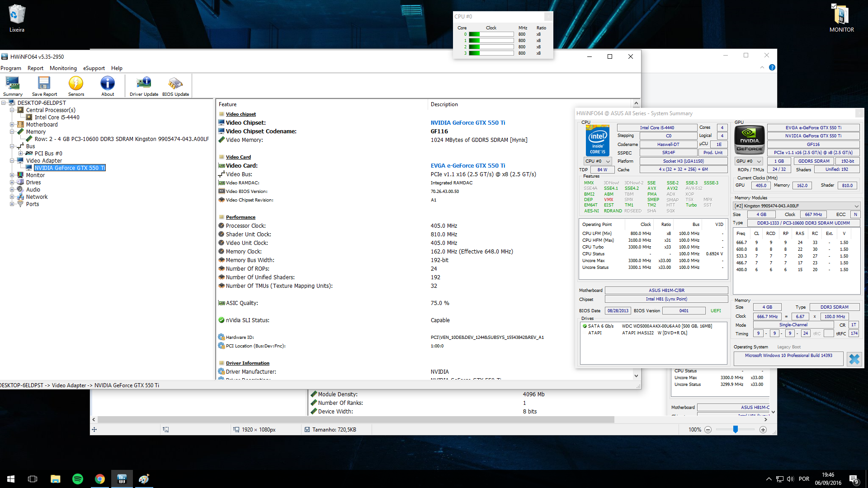
Task: Open the eSupport menu
Action: (94, 68)
